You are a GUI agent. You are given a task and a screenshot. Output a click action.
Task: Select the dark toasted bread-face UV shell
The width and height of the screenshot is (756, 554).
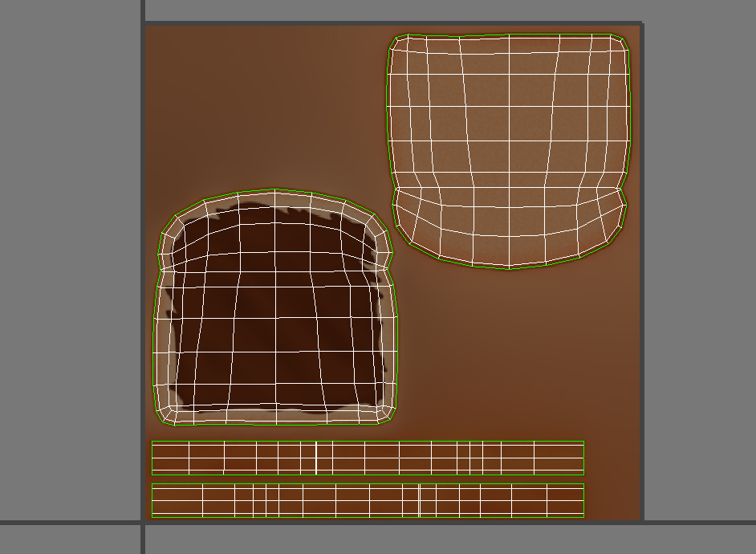(275, 308)
